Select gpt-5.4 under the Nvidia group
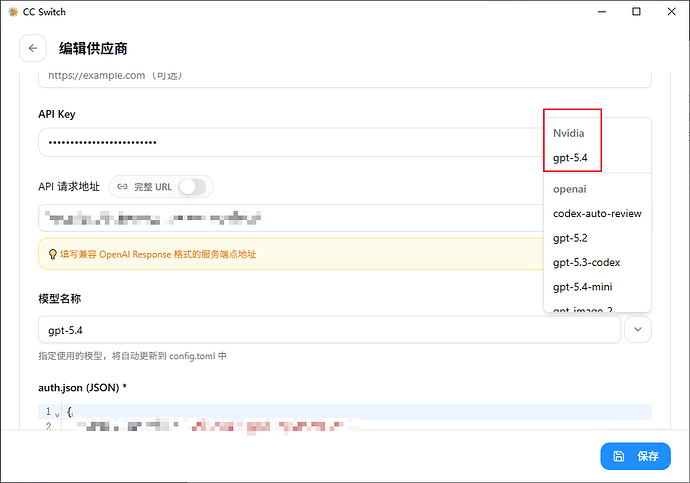 pyautogui.click(x=570, y=157)
